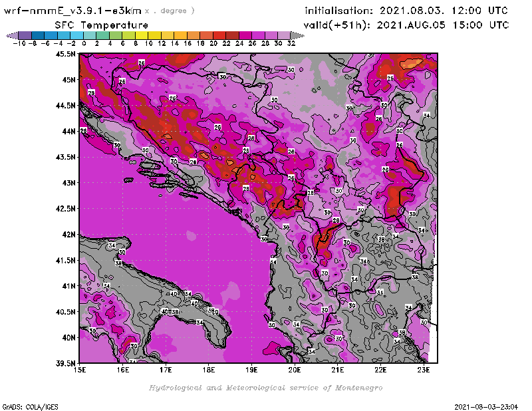Click 'Hydrological and Meteorological service of Montenegro' caption
This screenshot has width=532, height=411.
[265, 388]
